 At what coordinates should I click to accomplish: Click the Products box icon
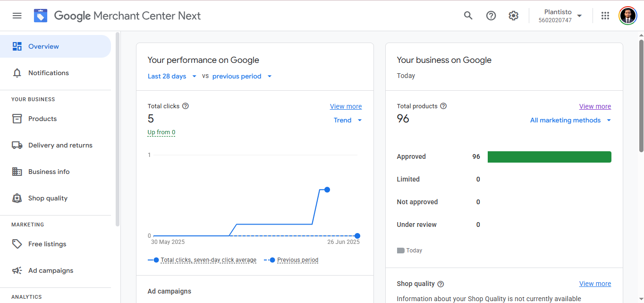[x=17, y=119]
